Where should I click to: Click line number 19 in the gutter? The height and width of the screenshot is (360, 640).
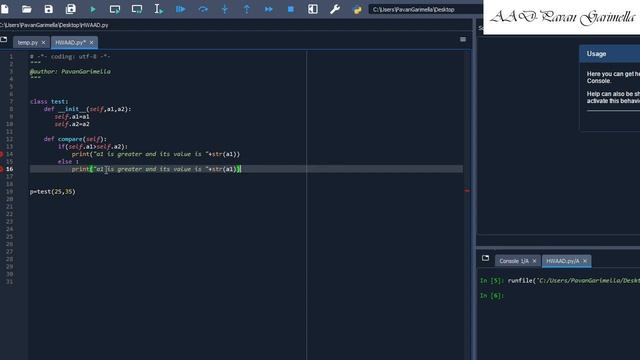click(x=9, y=191)
